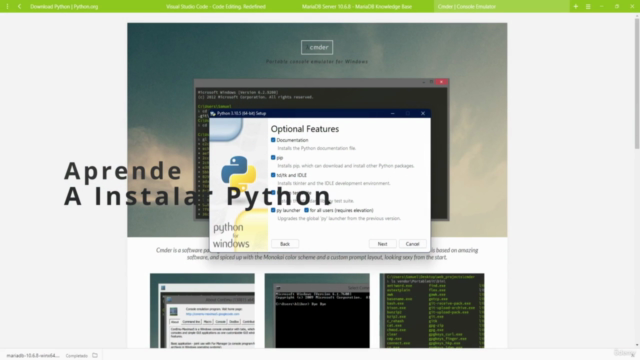
Task: Toggle the pip checkbox
Action: click(273, 158)
